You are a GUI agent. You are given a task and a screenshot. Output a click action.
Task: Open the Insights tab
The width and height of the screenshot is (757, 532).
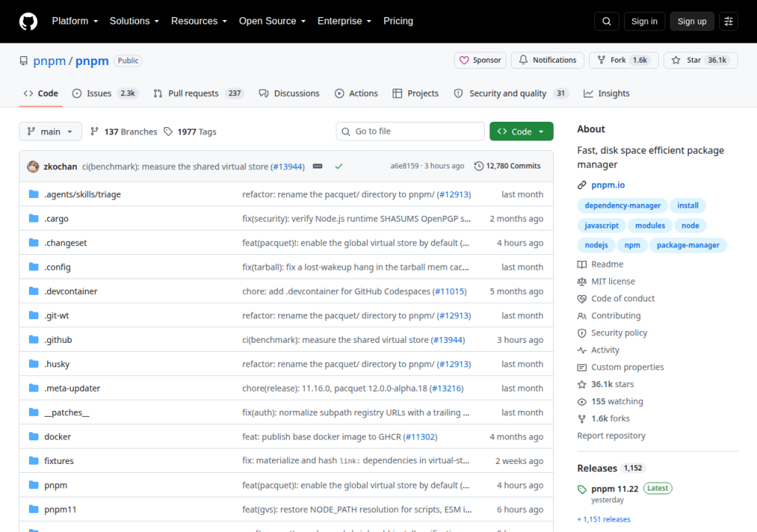(x=606, y=93)
